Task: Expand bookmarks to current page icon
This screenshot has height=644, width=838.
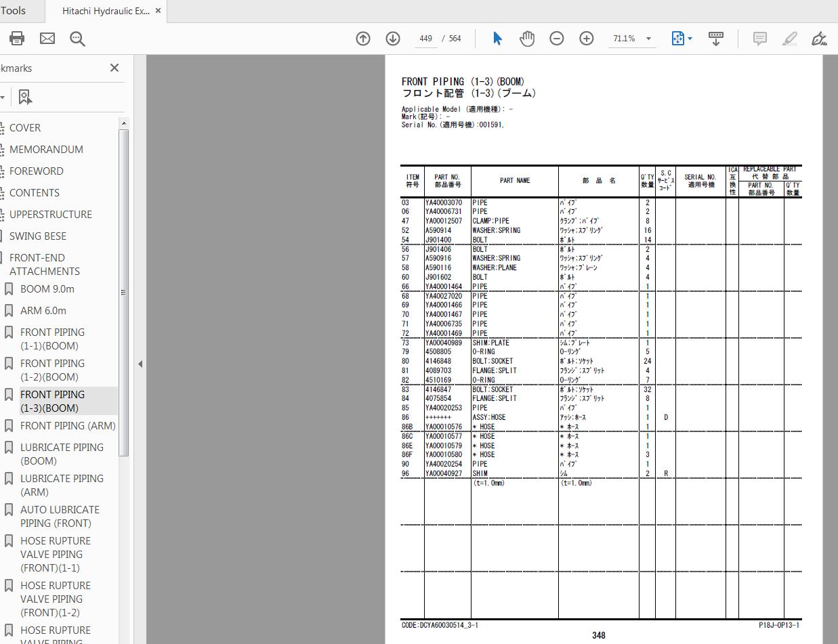Action: click(x=25, y=97)
